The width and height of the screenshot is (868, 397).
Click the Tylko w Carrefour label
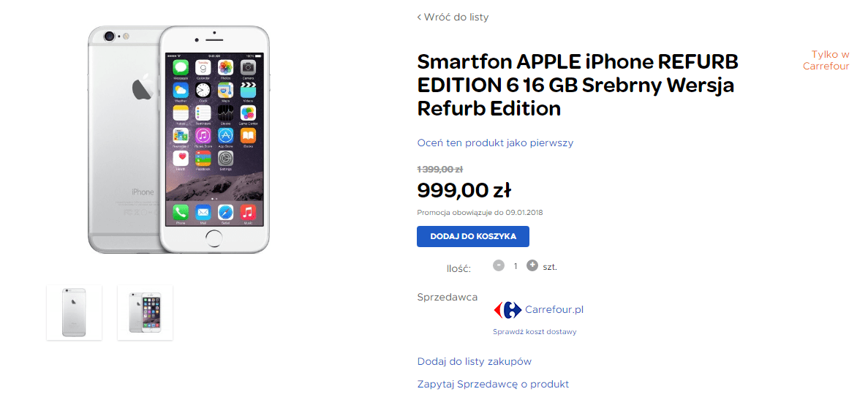(826, 61)
